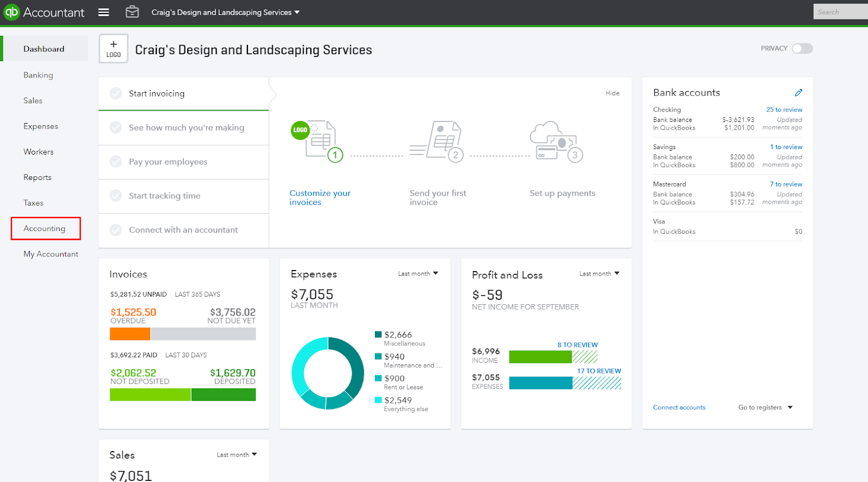Click the $2,062.52 not deposited amount
This screenshot has width=868, height=482.
[x=133, y=373]
